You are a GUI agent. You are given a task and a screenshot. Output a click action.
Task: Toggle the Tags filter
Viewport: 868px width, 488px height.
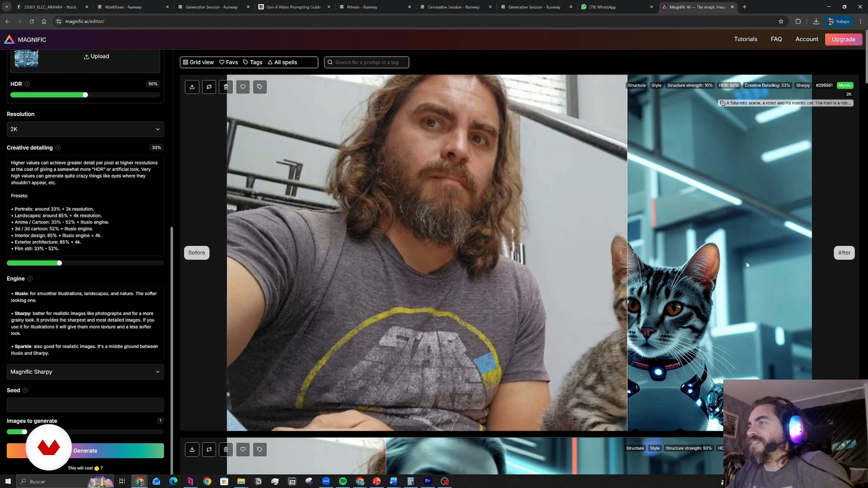[252, 62]
